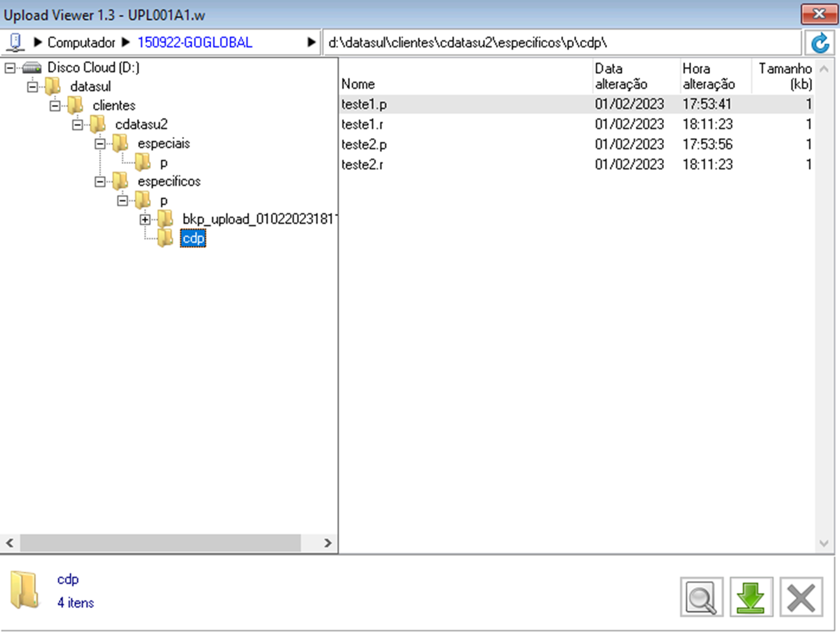Screen dimensions: 840x636
Task: Collapse the cdatasu2 tree node
Action: [78, 125]
